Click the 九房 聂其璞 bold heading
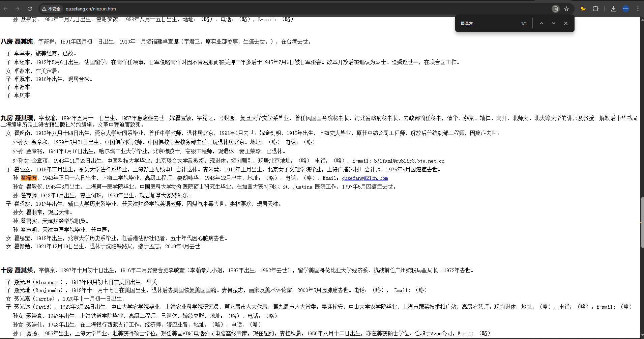Screen dimensions: 644x339 (x=18, y=118)
